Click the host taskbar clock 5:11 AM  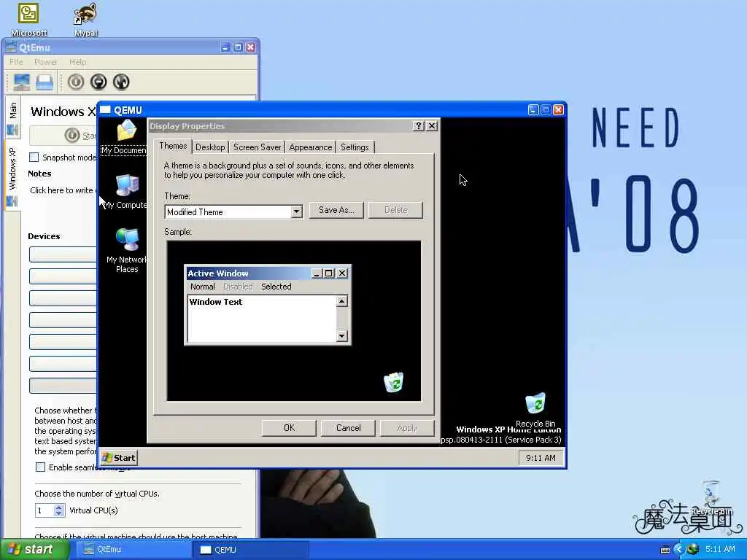coord(720,549)
